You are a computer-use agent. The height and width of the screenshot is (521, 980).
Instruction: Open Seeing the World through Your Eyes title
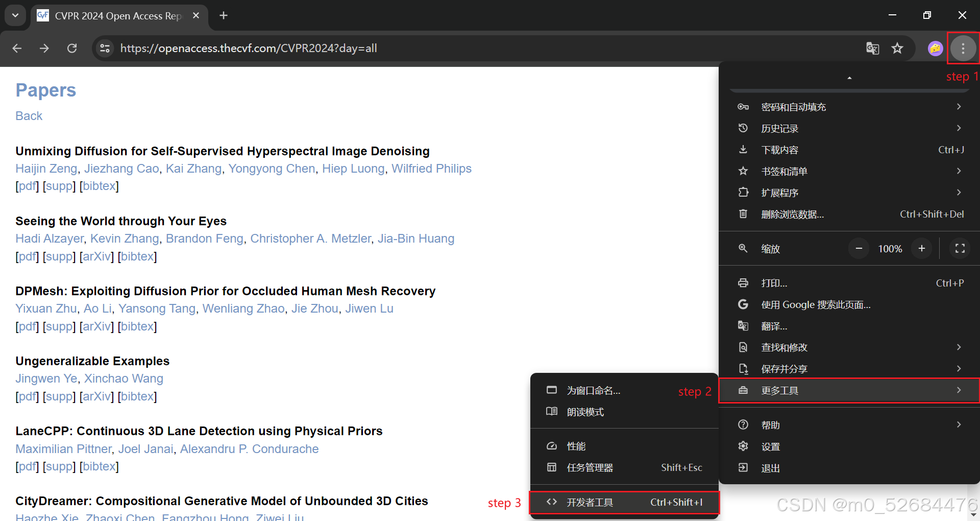[x=121, y=221]
